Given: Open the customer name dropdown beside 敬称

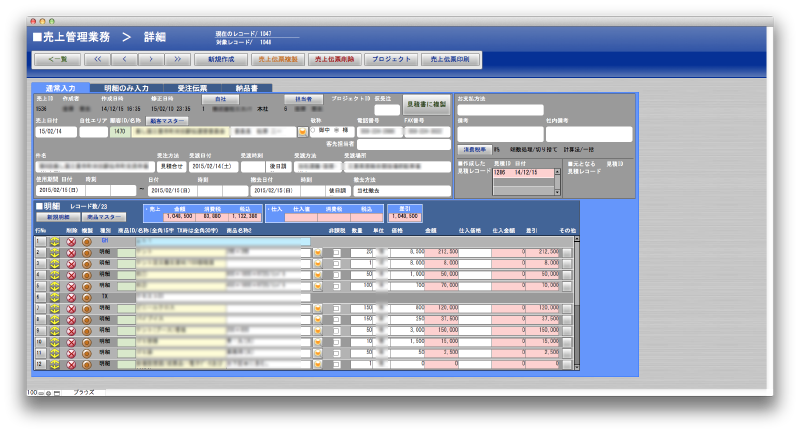Looking at the screenshot, I should click(x=303, y=131).
